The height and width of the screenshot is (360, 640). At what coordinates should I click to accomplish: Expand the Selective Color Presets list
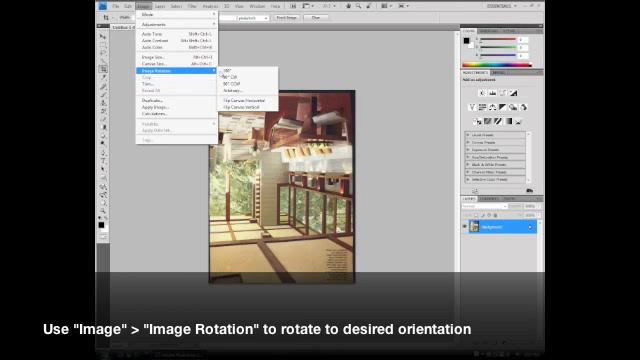[468, 179]
